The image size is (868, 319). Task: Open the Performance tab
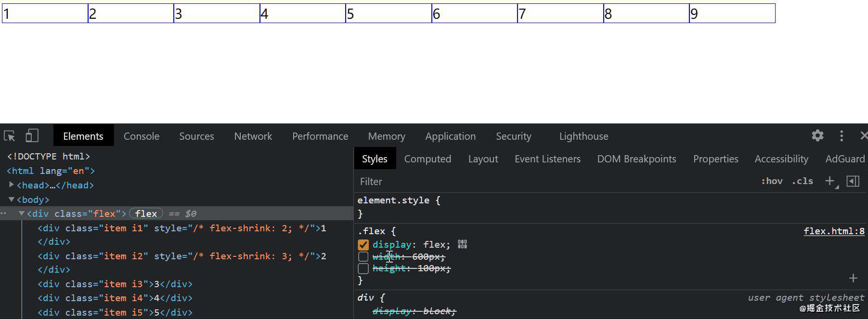320,136
